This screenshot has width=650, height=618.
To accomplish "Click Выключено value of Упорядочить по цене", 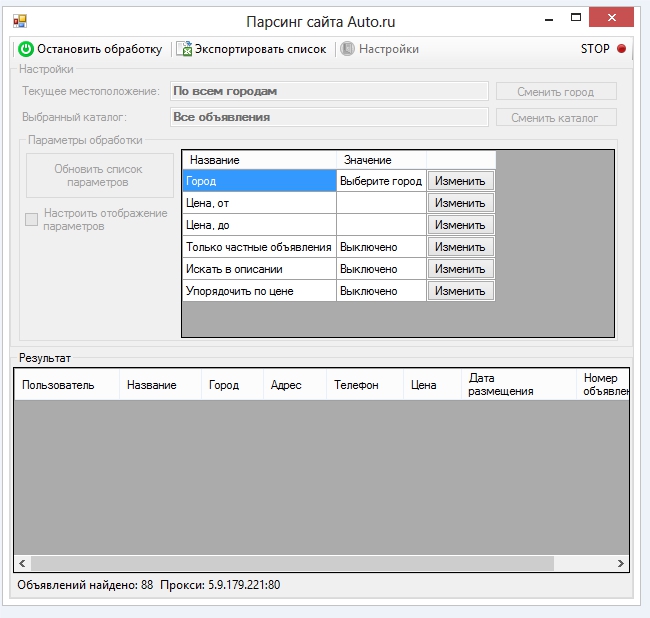I will click(381, 291).
